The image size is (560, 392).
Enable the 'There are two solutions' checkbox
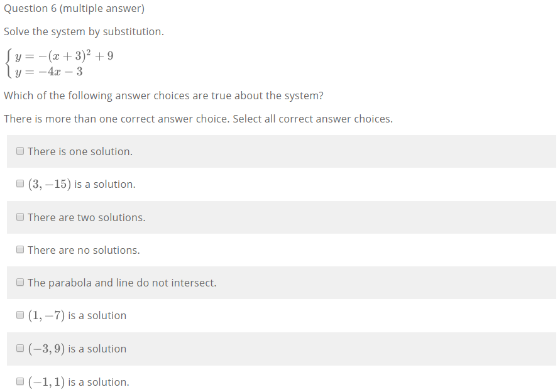[20, 217]
